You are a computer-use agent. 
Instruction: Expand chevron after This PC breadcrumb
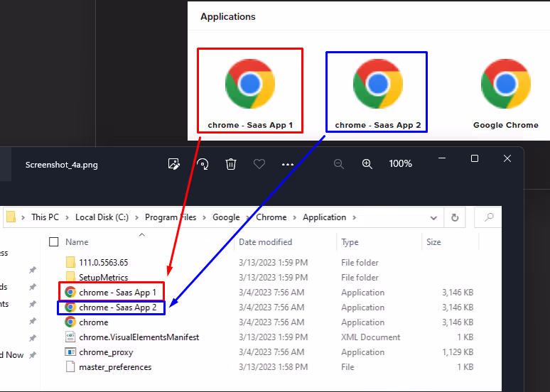tap(67, 218)
